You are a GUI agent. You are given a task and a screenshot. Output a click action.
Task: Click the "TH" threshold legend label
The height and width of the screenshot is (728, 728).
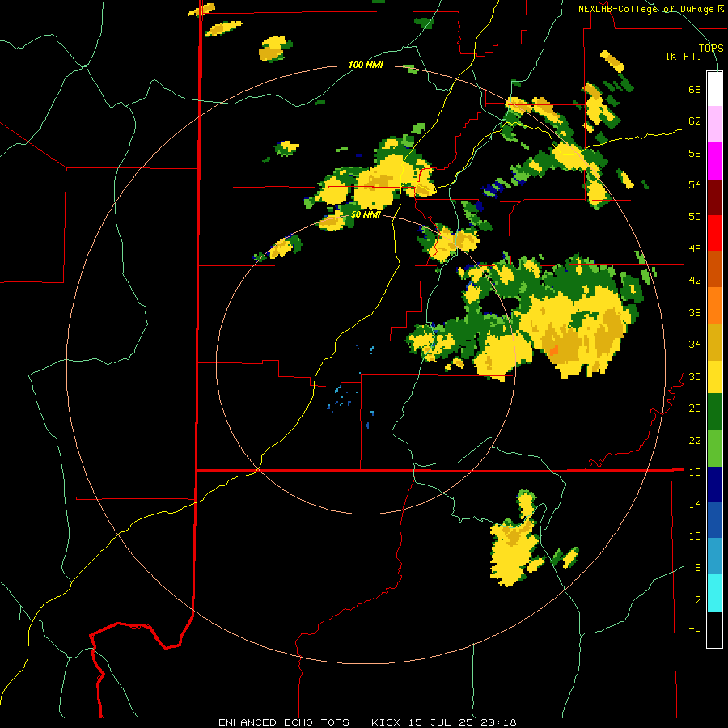tap(695, 632)
